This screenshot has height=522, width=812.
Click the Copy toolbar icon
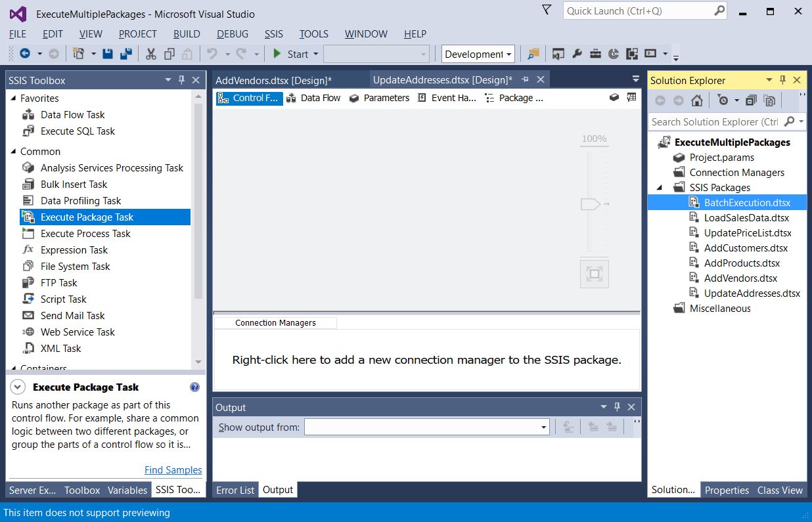coord(169,54)
